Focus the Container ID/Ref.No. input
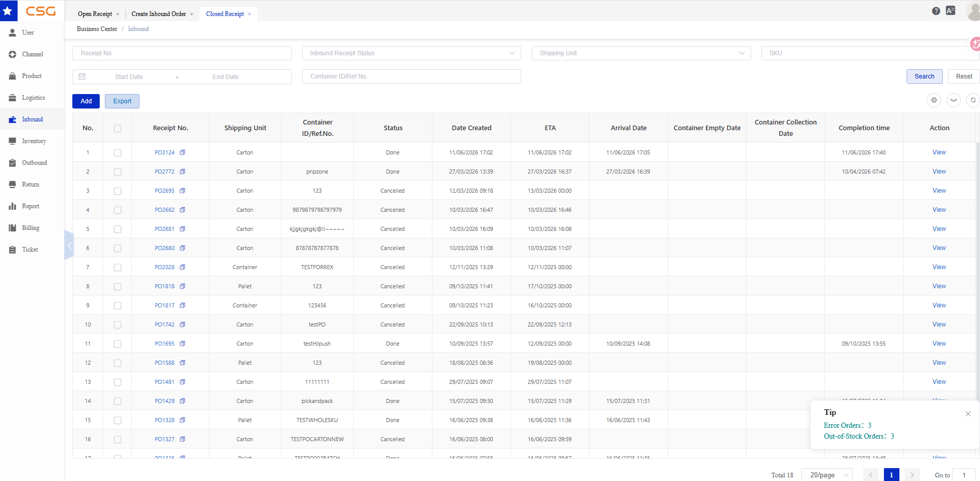980x481 pixels. click(x=412, y=76)
